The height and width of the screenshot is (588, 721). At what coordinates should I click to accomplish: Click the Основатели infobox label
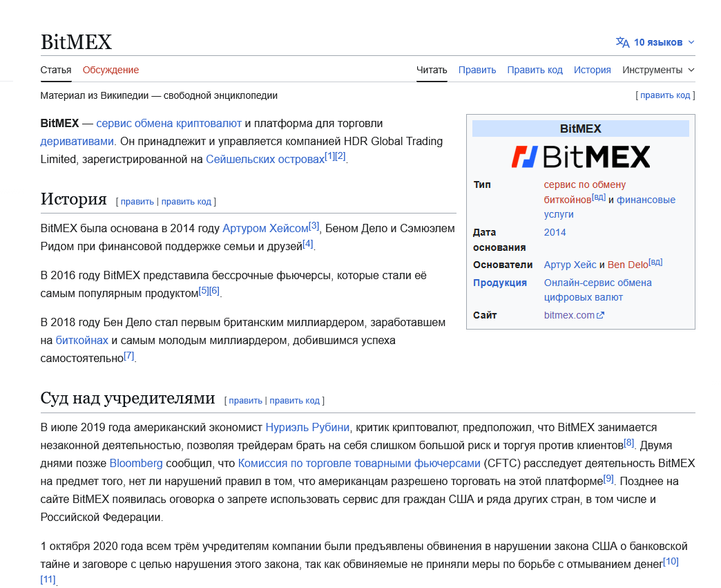[x=503, y=265]
